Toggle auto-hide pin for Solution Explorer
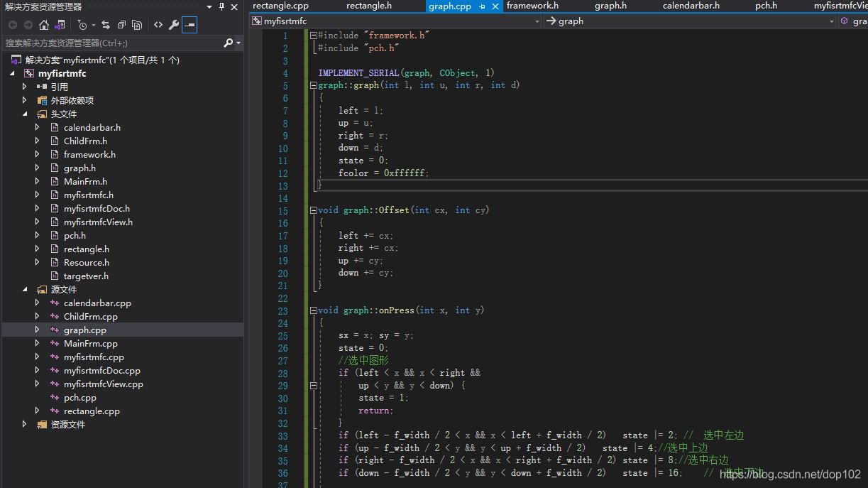This screenshot has width=868, height=488. click(x=221, y=6)
